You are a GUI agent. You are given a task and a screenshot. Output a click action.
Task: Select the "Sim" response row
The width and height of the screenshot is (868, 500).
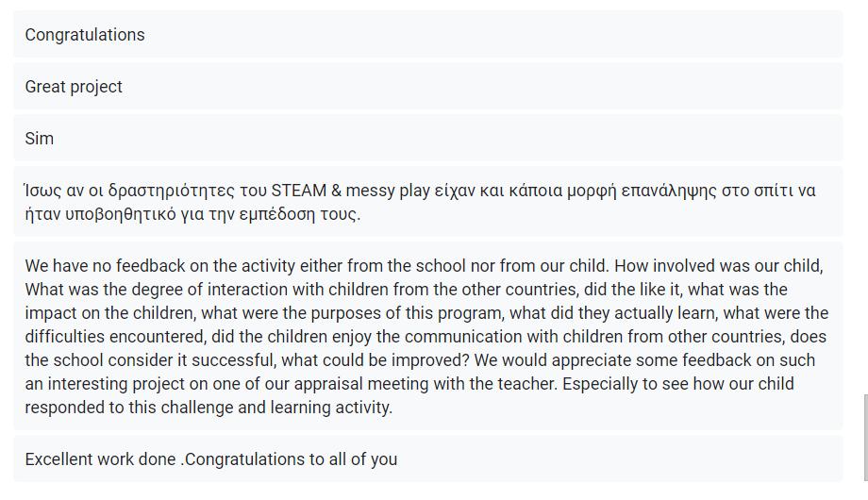point(428,139)
